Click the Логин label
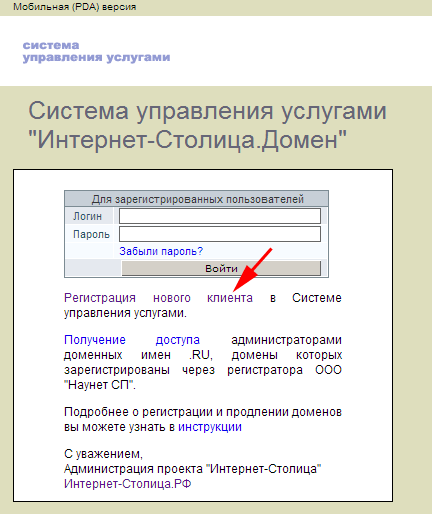This screenshot has height=514, width=432. [87, 216]
